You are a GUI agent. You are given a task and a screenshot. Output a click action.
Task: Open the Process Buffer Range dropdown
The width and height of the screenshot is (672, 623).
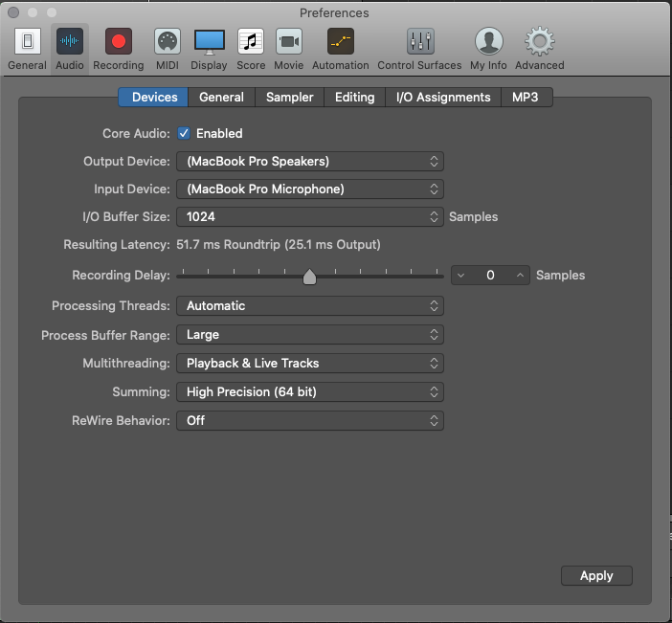(310, 335)
